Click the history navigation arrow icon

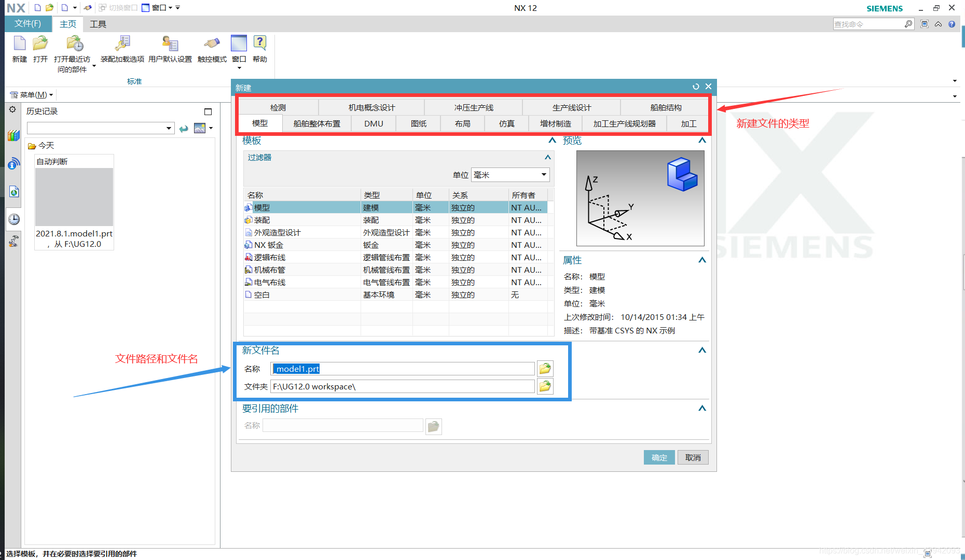(x=184, y=129)
